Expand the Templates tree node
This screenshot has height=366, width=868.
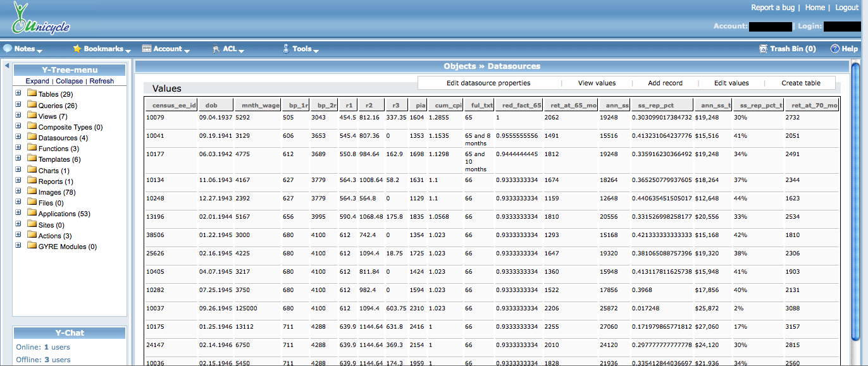click(x=18, y=159)
